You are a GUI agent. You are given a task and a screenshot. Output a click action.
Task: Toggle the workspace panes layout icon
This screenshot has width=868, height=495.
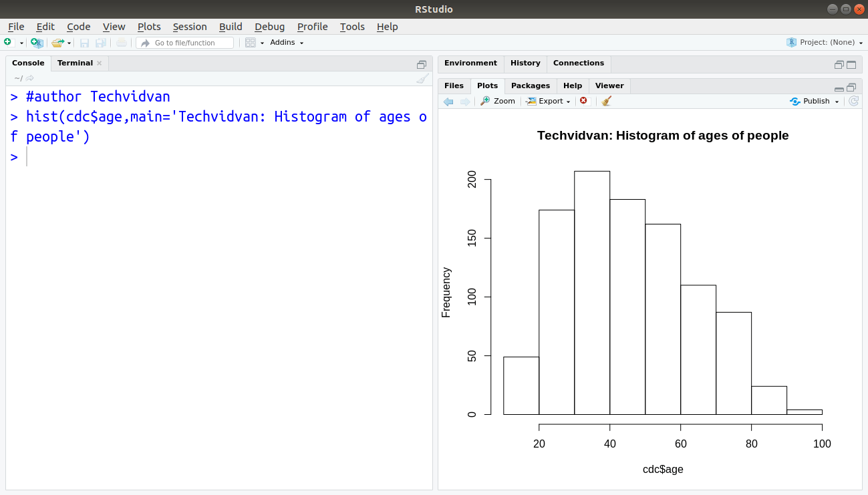[250, 42]
